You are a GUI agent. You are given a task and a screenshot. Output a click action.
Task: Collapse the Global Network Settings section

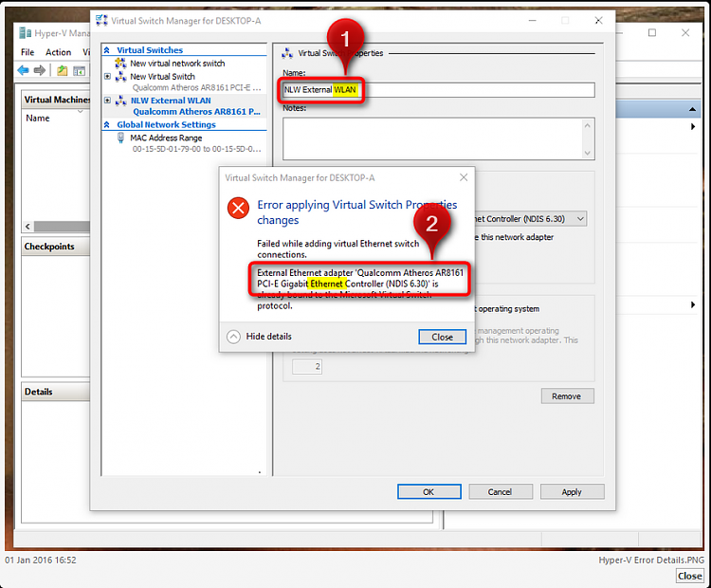click(x=107, y=124)
